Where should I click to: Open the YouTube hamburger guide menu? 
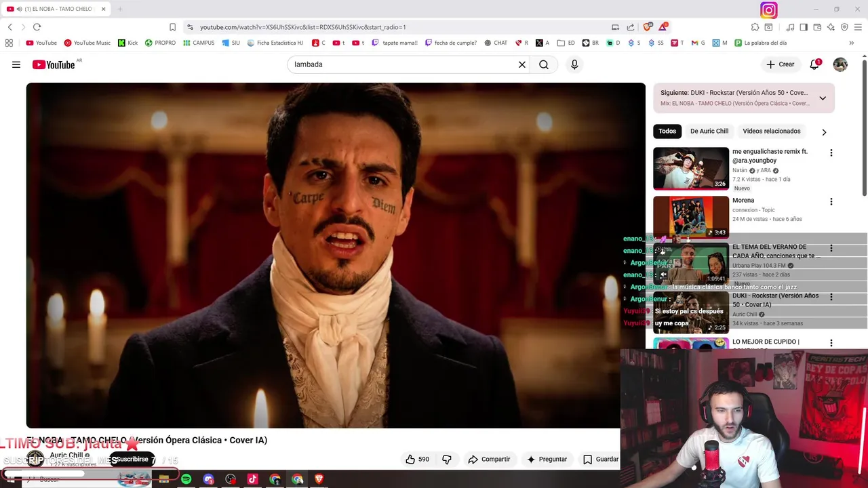click(x=16, y=64)
